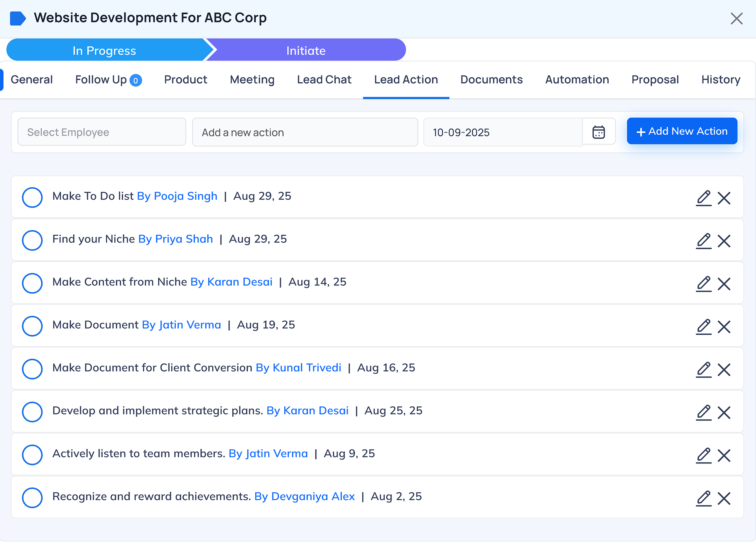
Task: Delete the 'Make Document' by Jatin Verma action
Action: pos(724,327)
